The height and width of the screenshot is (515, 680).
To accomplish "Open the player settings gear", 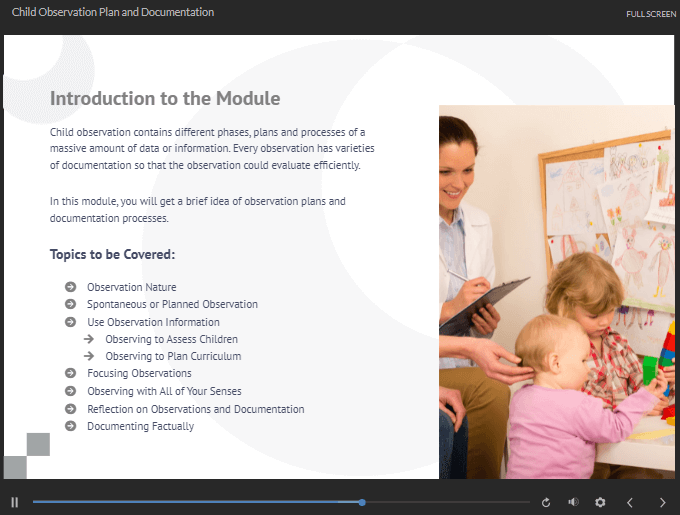I will (x=600, y=502).
